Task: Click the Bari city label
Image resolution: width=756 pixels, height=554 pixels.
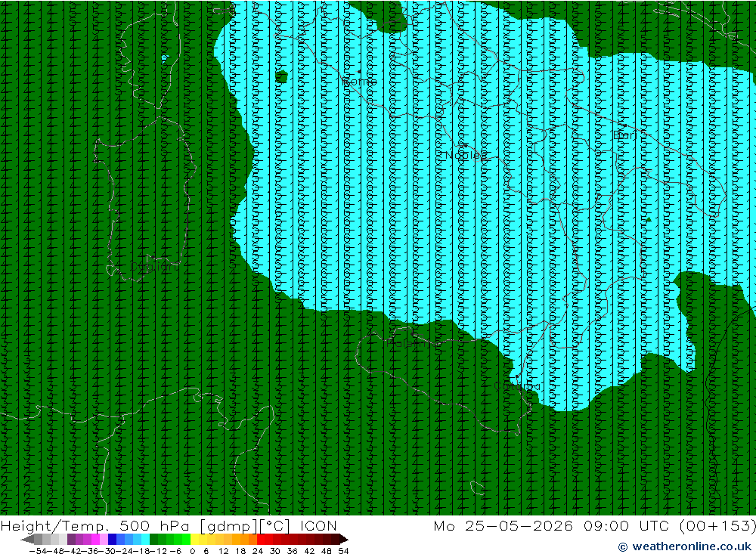Action: click(625, 135)
